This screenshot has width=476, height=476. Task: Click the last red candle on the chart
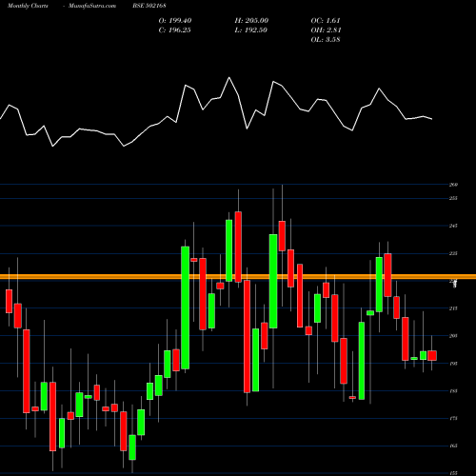click(x=432, y=355)
